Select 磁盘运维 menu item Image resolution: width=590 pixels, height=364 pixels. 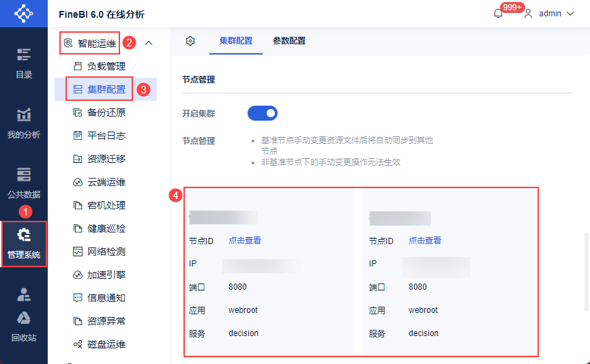106,344
